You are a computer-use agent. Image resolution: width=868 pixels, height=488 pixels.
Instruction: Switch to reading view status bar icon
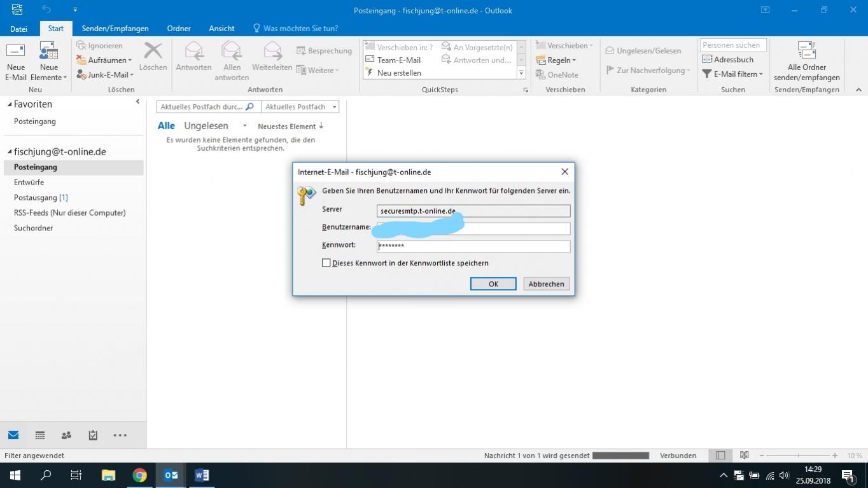(x=744, y=456)
